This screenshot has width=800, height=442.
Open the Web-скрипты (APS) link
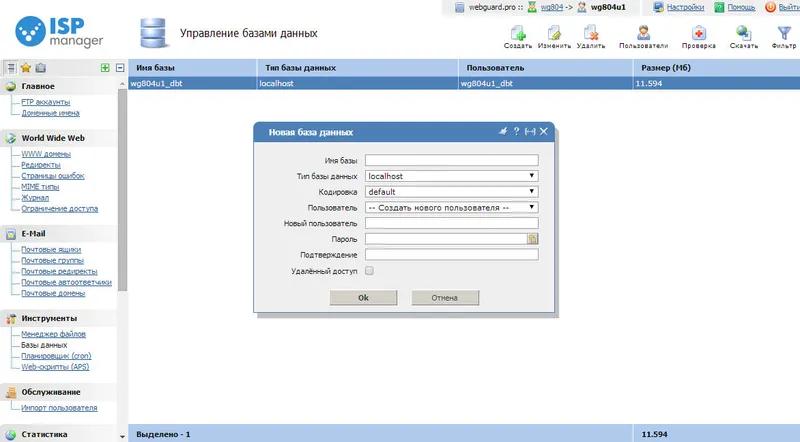tap(55, 367)
